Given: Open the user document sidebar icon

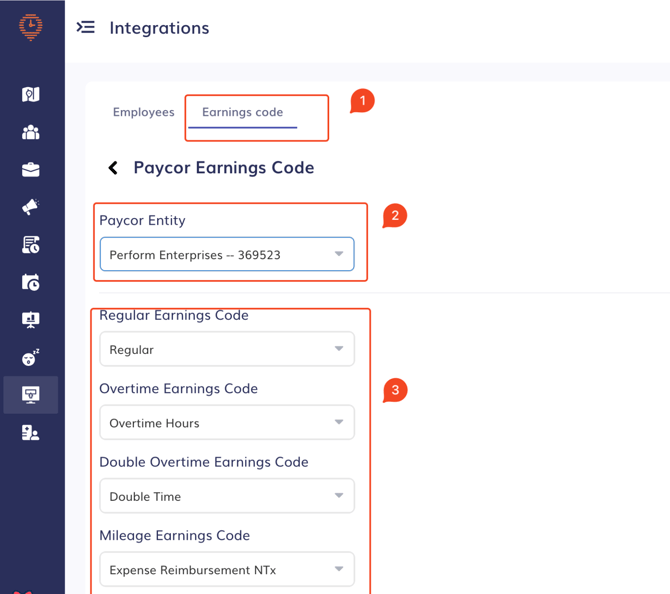Looking at the screenshot, I should coord(31,432).
